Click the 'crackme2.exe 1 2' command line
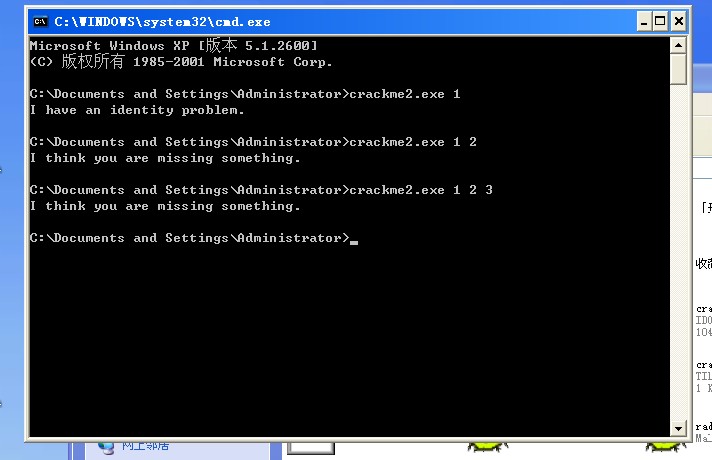 (253, 142)
